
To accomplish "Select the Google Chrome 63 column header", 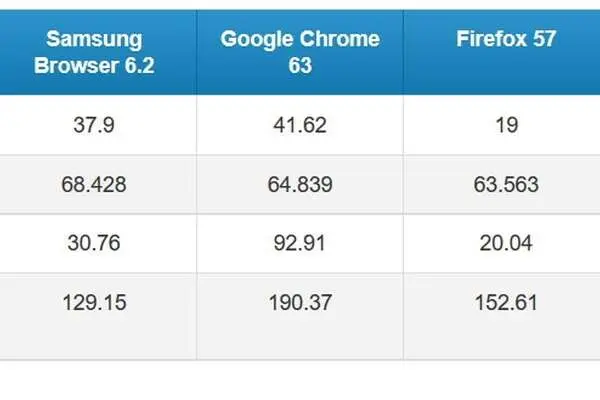I will [300, 52].
